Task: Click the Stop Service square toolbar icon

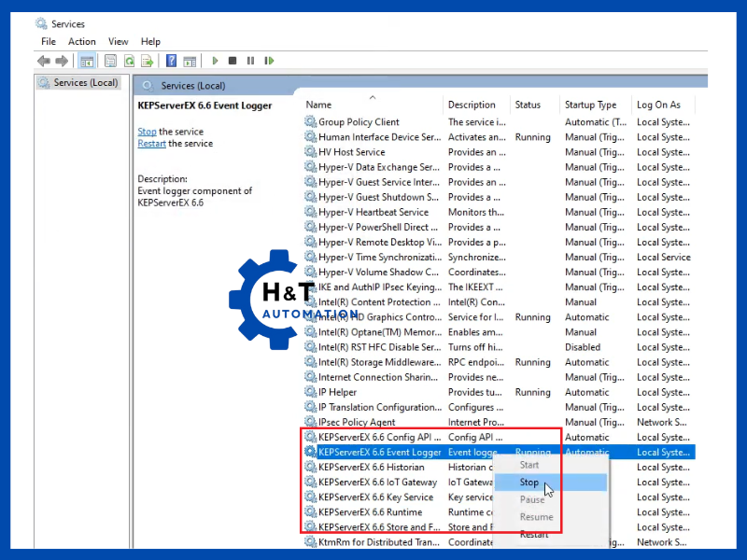Action: coord(233,61)
